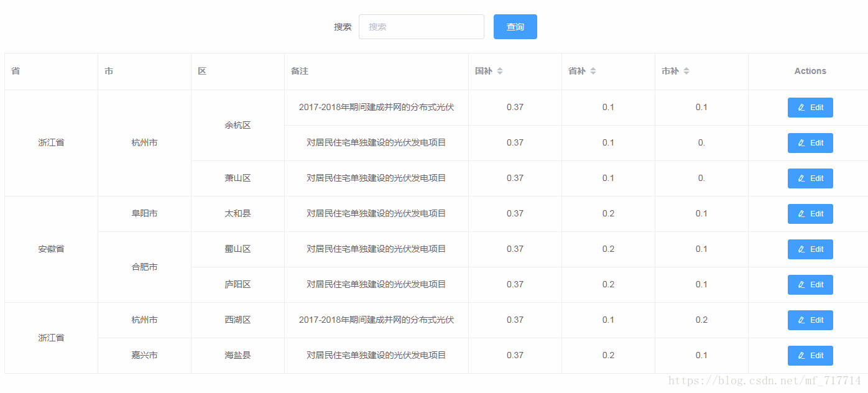Click the pencil icon on 西湖区 Edit button
The image size is (868, 393).
801,320
